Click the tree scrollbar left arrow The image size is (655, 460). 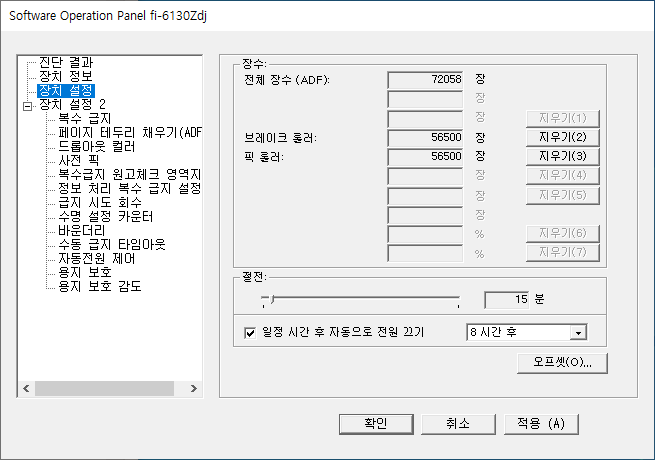click(x=26, y=389)
